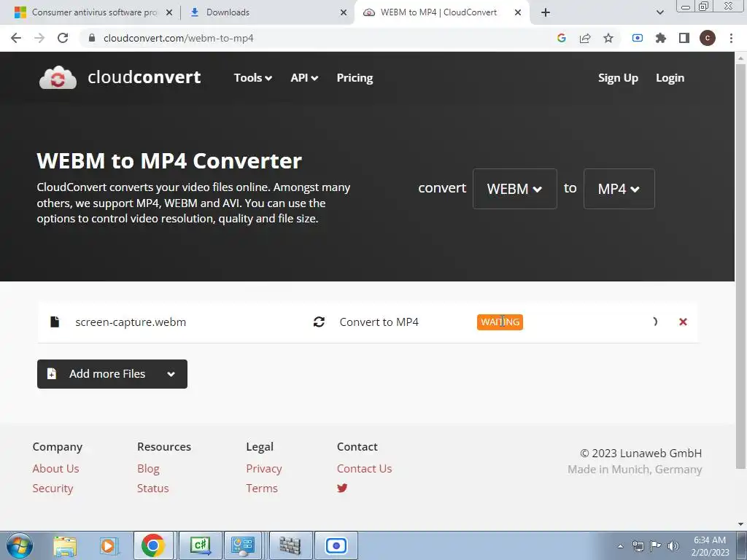Open the Blog footer link
Screen dimensions: 747x560
point(148,469)
